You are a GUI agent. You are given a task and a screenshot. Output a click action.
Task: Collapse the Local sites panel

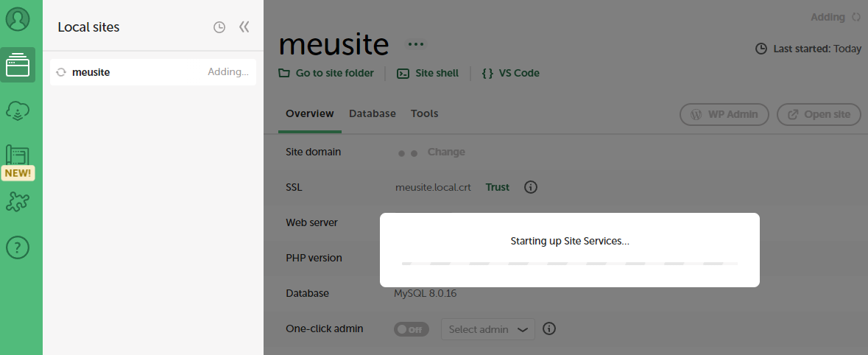[244, 27]
